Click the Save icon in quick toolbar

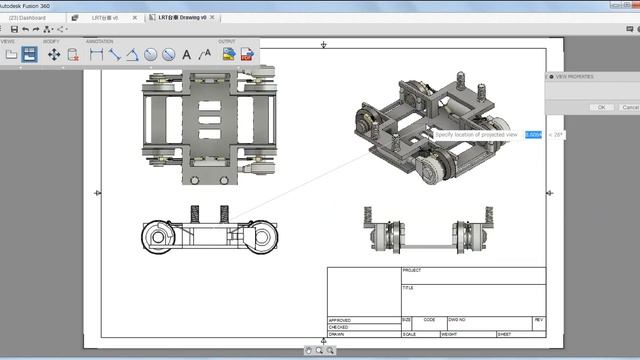[14, 29]
